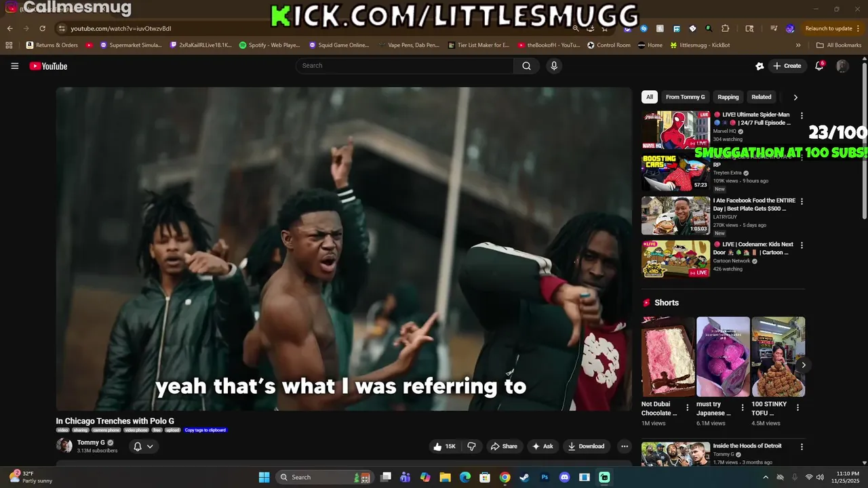Click the sparkle icon beside Create
Viewport: 868px width, 488px height.
tap(759, 66)
